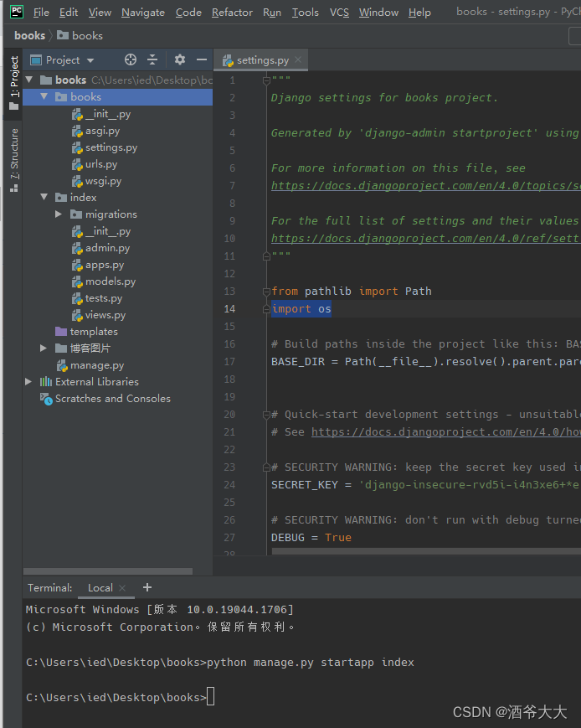Select tests.py in project tree

97,298
